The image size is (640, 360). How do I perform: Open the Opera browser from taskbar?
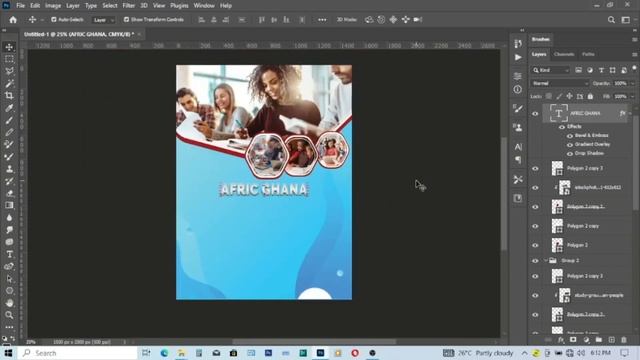(355, 353)
